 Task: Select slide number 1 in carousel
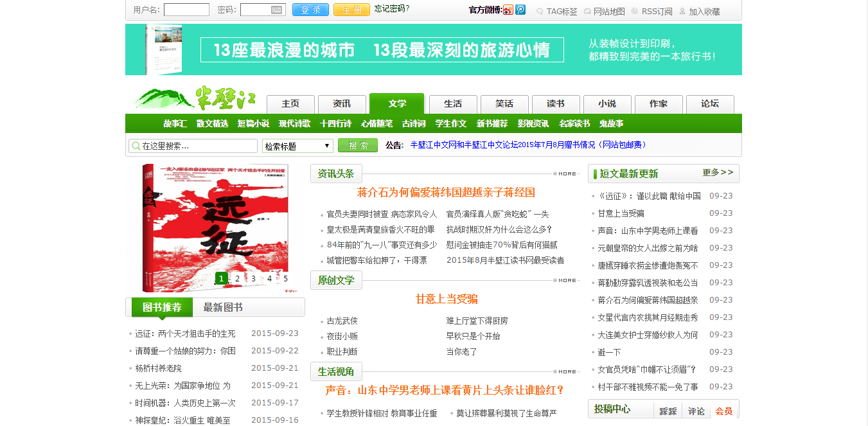click(221, 278)
